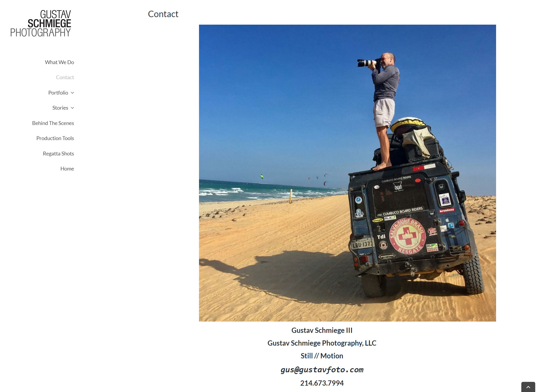The height and width of the screenshot is (392, 557).
Task: Click the Still // Motion text
Action: pos(322,356)
